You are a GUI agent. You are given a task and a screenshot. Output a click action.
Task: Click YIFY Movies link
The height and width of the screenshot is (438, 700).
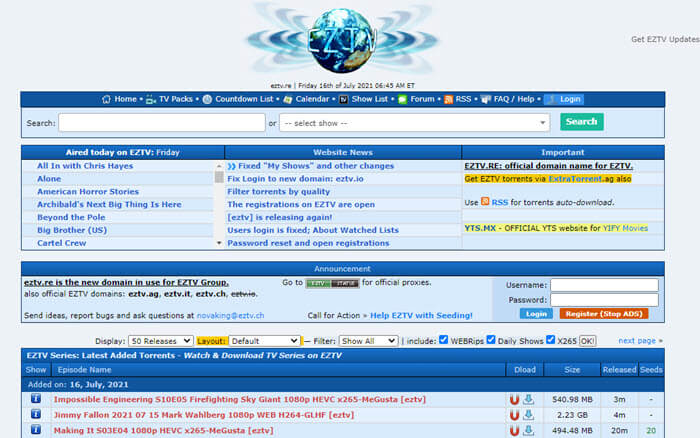click(x=625, y=228)
